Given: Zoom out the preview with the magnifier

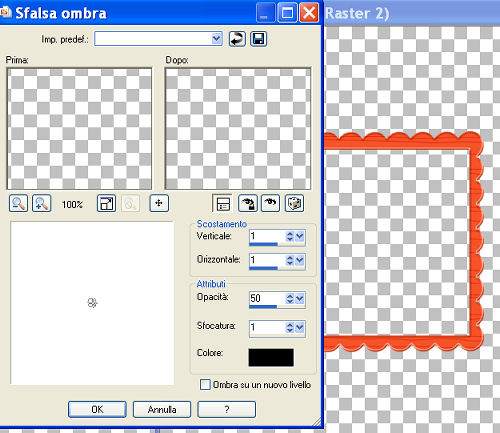Looking at the screenshot, I should tap(18, 203).
